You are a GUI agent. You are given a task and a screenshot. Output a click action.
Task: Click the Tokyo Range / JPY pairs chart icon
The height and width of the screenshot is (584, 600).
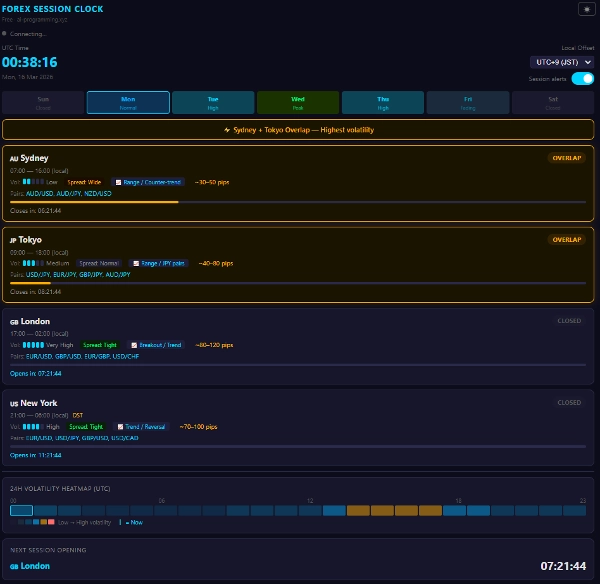click(136, 263)
